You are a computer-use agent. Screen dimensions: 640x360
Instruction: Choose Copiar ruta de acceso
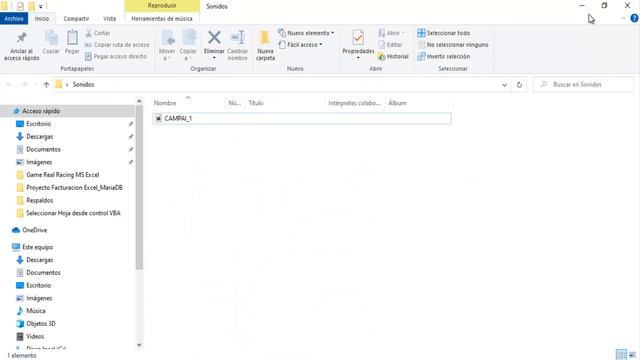117,45
